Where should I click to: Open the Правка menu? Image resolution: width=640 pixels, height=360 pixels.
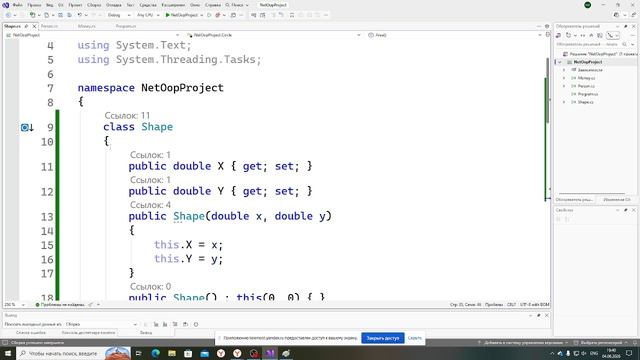[x=34, y=5]
